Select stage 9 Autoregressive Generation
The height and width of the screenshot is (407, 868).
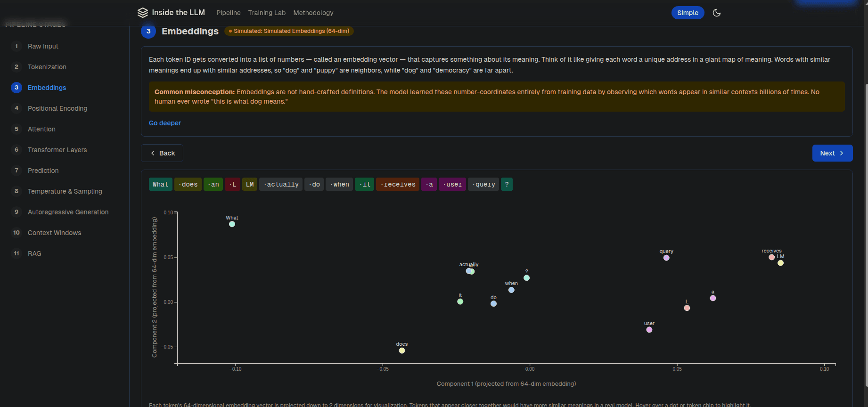point(65,212)
